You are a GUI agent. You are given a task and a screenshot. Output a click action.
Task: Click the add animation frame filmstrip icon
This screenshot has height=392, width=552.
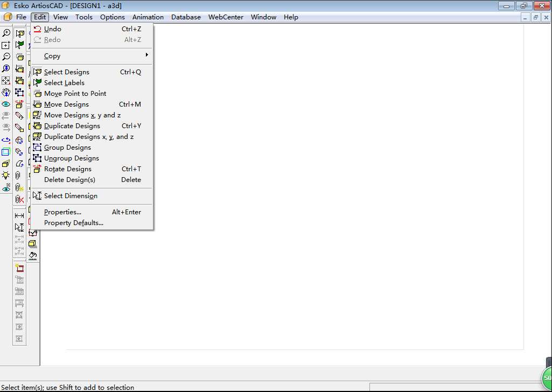point(19,268)
